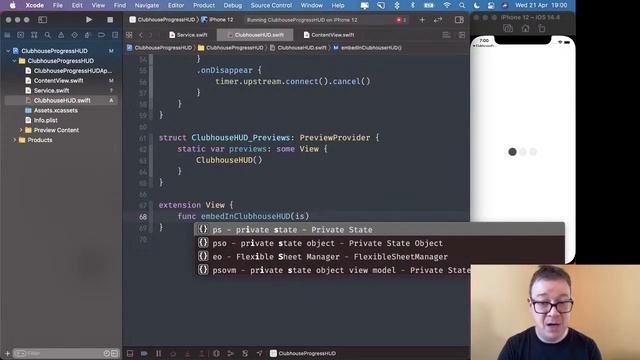The height and width of the screenshot is (360, 640).
Task: Choose the iPhone 12 run destination
Action: (217, 20)
